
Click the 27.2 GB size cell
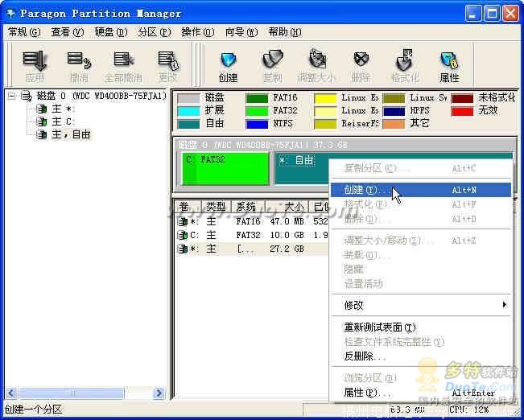287,249
